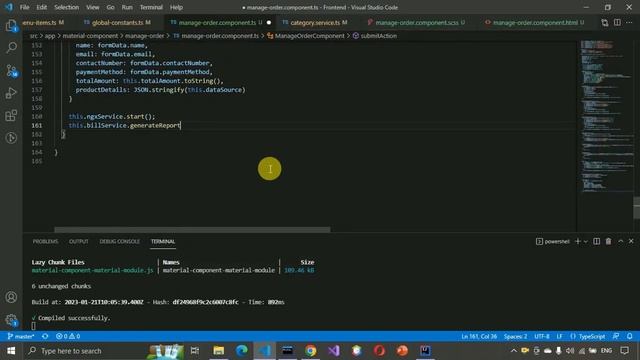Open Task View on taskbar
Viewport: 640px width, 360px height.
point(195,351)
